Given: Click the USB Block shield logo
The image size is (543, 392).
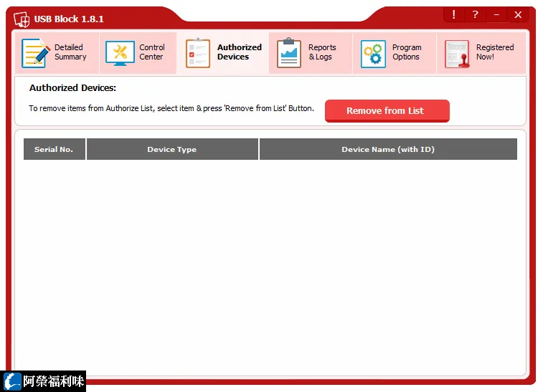Looking at the screenshot, I should [22, 19].
